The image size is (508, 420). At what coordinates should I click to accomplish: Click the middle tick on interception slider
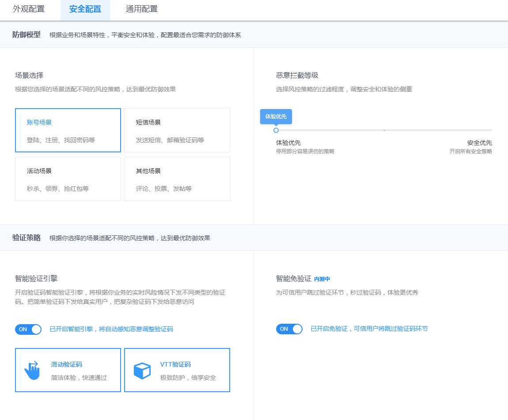(x=384, y=130)
